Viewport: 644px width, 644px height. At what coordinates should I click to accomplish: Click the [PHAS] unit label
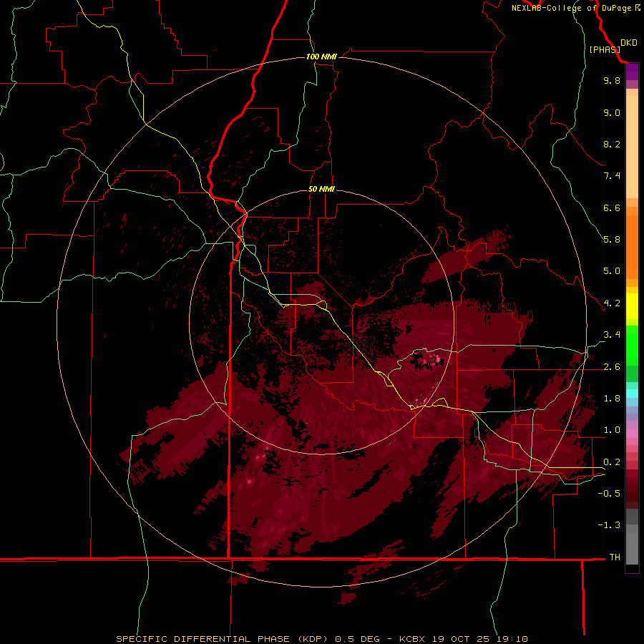point(605,49)
